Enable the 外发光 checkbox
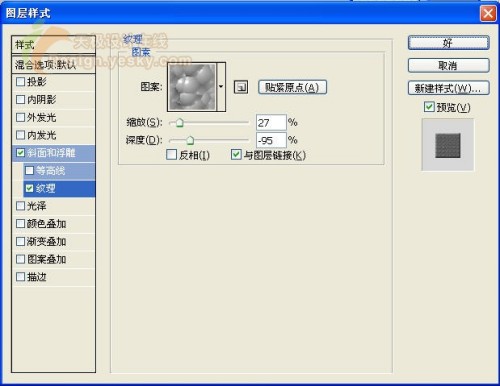The image size is (500, 386). point(20,117)
